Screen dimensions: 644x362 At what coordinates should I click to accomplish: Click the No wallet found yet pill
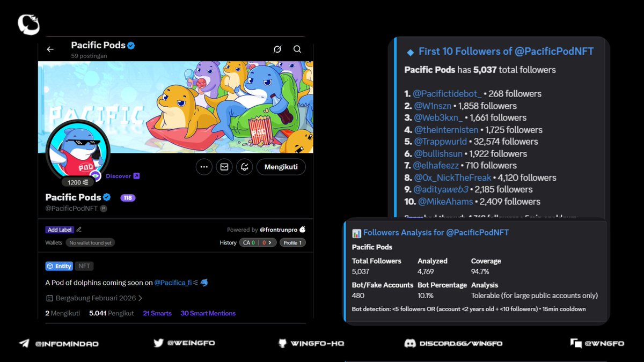pos(90,242)
